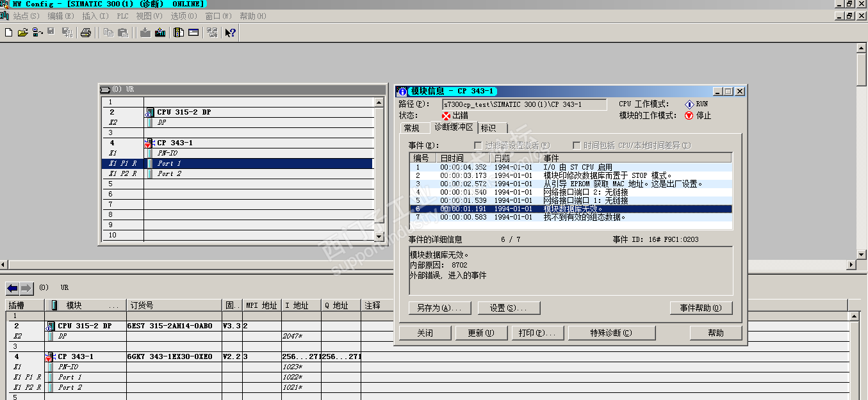Click the 特殊诊断(C) button
The width and height of the screenshot is (868, 400).
pos(610,333)
